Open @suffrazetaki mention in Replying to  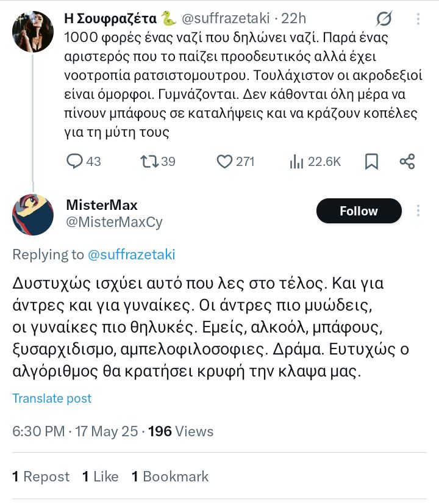pos(131,254)
